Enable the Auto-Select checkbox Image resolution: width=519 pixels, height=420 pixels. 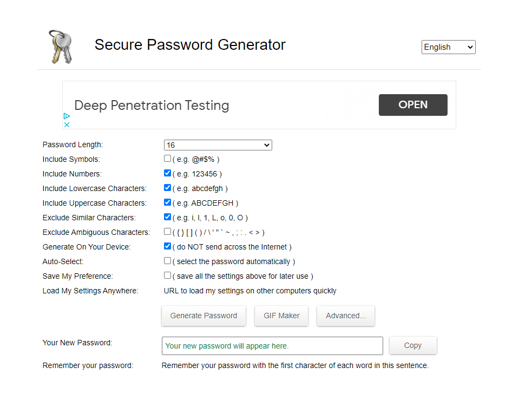[x=168, y=261]
